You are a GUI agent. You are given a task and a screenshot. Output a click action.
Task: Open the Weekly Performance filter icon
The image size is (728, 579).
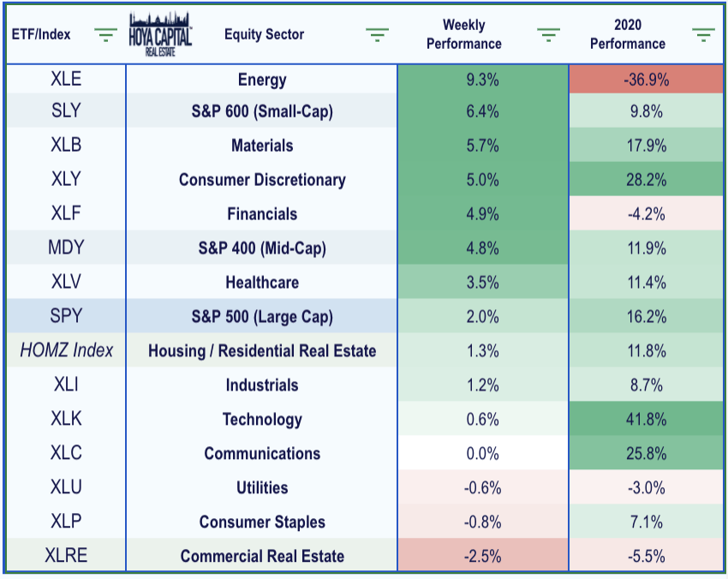(x=549, y=35)
